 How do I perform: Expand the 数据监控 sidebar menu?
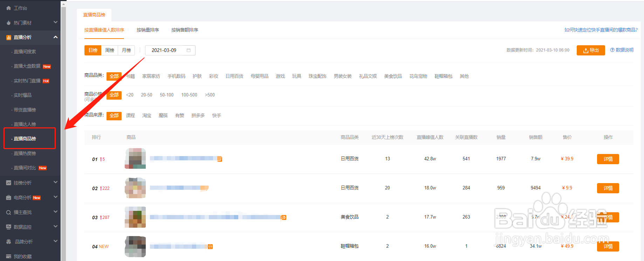tap(55, 227)
